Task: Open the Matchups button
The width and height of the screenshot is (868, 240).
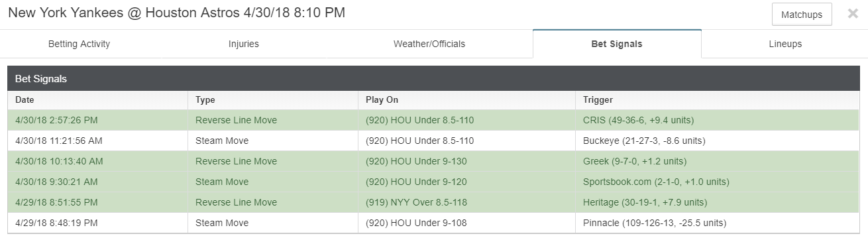Action: click(x=802, y=15)
